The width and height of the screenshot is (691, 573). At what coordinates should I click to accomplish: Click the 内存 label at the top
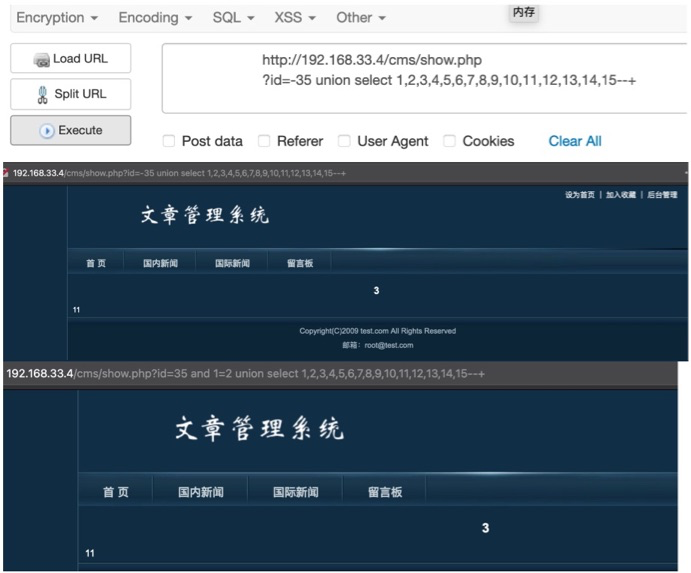(523, 13)
